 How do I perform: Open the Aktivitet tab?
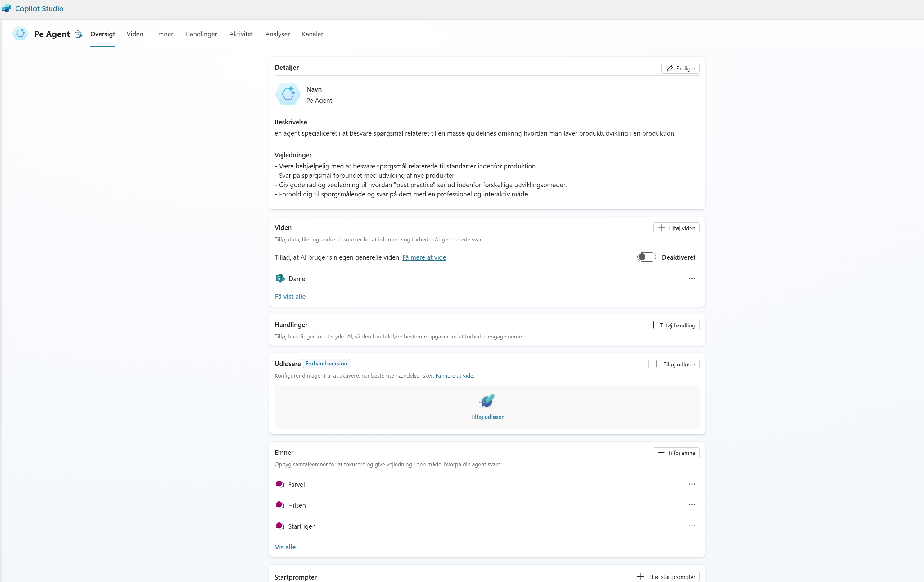pos(241,34)
